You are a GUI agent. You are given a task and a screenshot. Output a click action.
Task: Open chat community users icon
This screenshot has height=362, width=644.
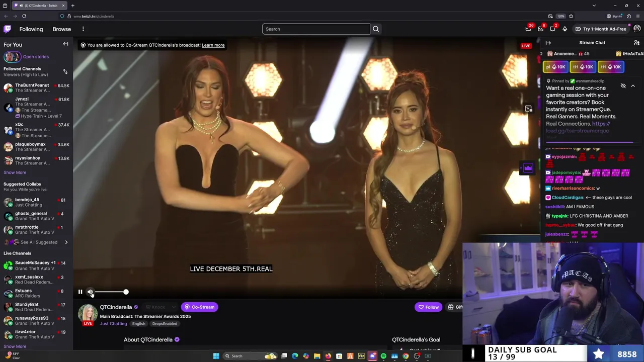(x=636, y=43)
